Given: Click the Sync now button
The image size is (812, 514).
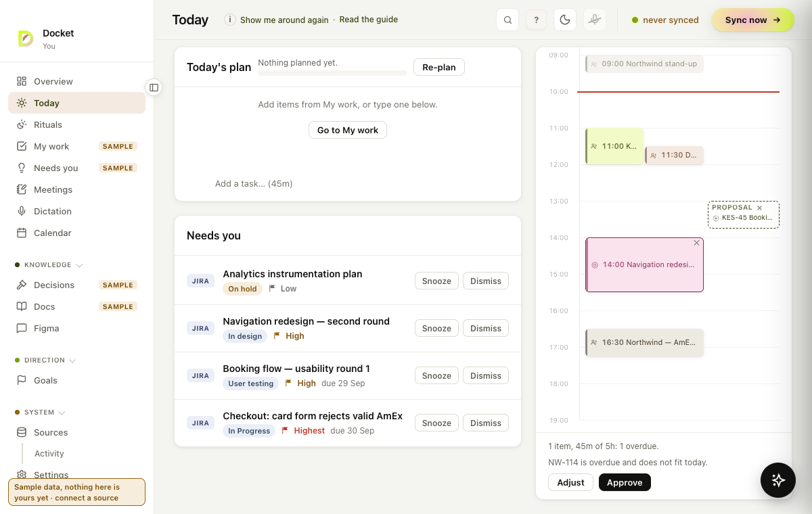Looking at the screenshot, I should tap(752, 20).
